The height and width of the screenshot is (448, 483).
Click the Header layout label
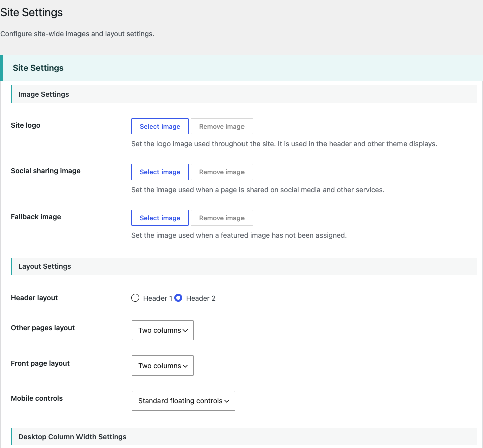(34, 298)
